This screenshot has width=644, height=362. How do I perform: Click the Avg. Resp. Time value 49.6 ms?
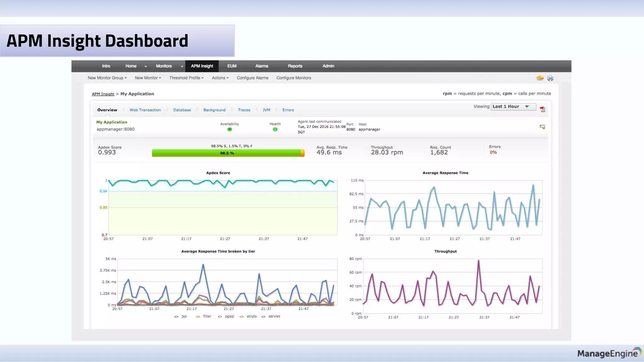pos(329,152)
